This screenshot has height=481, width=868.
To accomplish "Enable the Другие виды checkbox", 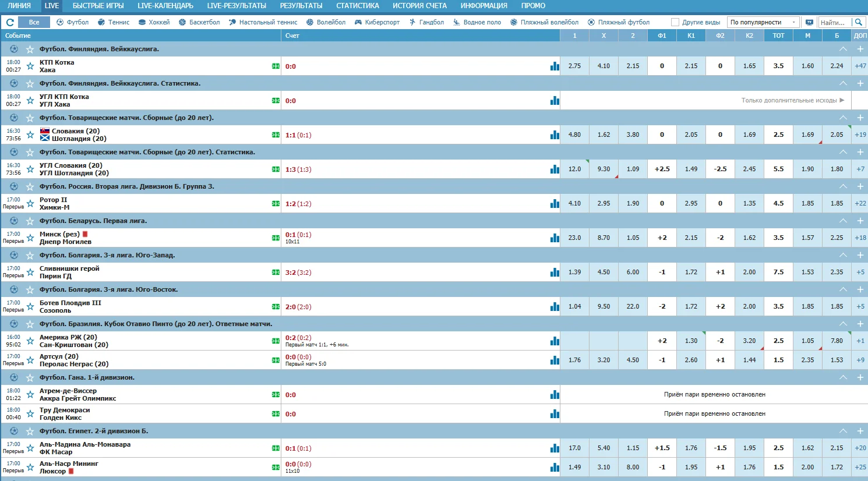I will tap(675, 22).
